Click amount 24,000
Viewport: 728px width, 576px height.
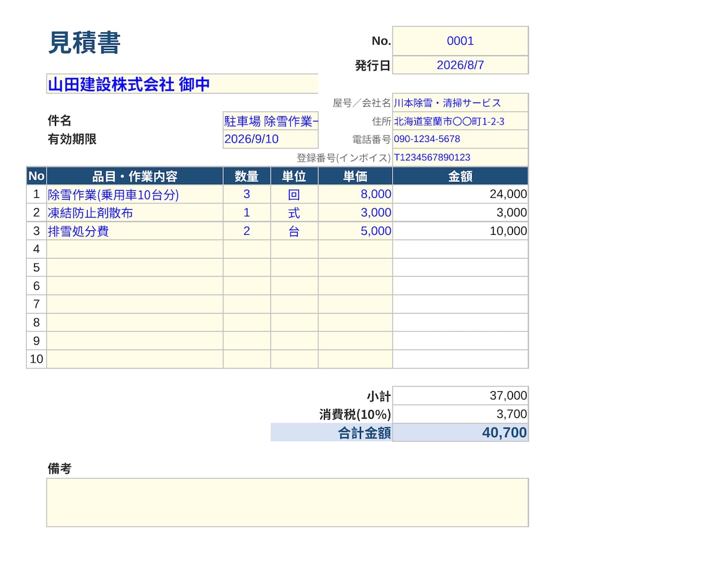460,194
